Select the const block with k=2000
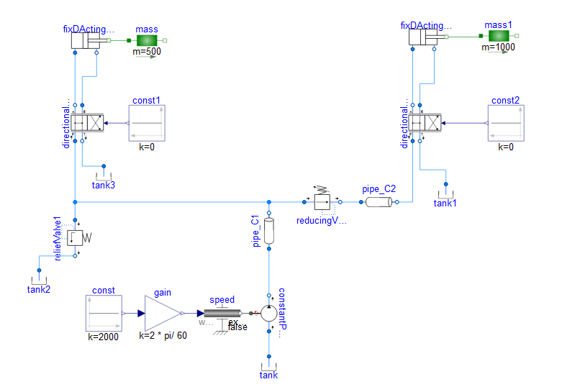Viewport: 562px width, 392px height. tap(104, 313)
